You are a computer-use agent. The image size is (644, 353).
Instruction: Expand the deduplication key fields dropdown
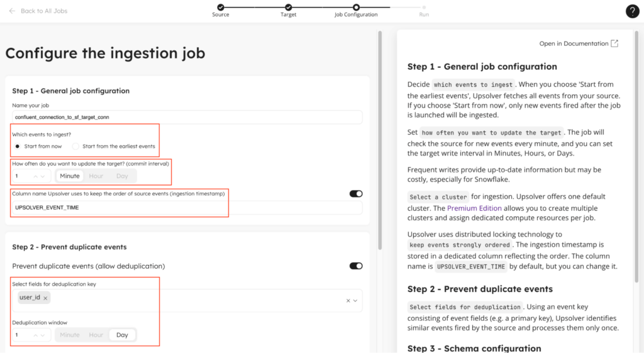click(x=355, y=301)
